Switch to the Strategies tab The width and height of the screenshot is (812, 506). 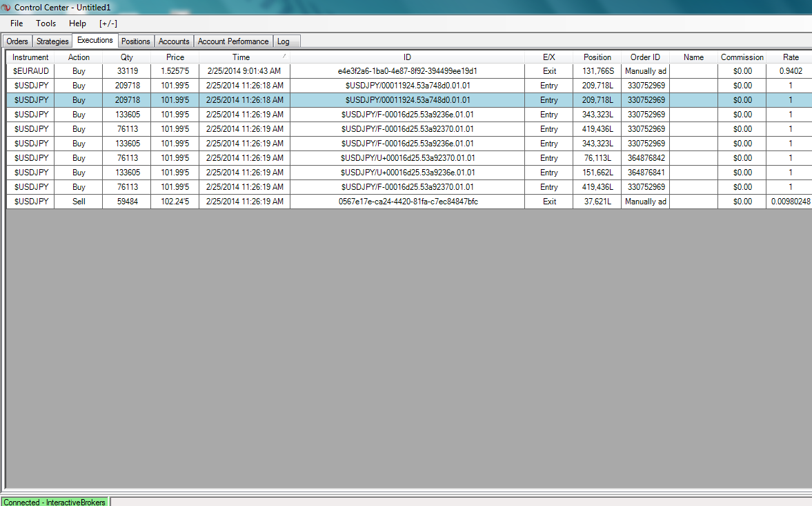click(52, 41)
